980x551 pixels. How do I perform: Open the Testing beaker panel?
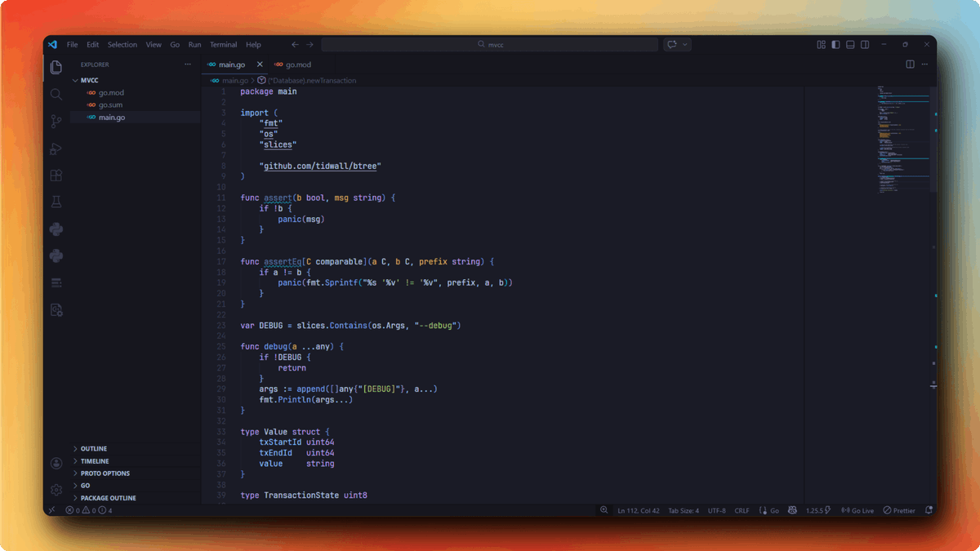tap(56, 202)
